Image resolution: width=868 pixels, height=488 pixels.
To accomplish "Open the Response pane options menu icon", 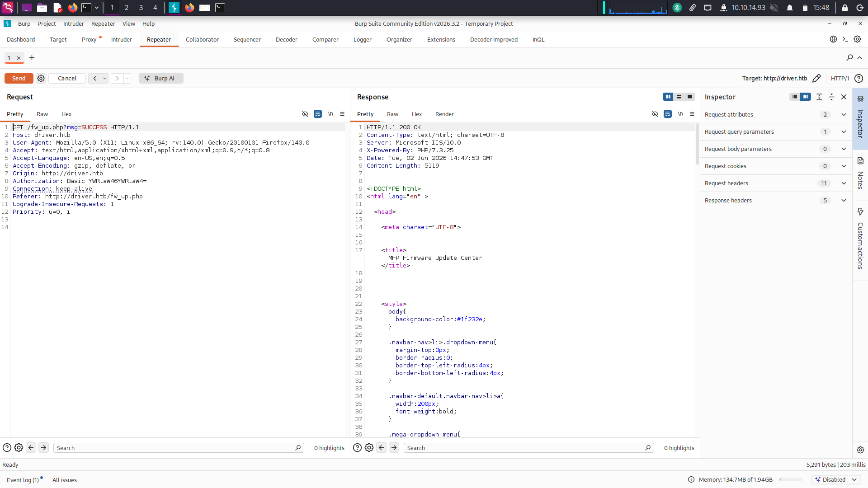I will 692,114.
